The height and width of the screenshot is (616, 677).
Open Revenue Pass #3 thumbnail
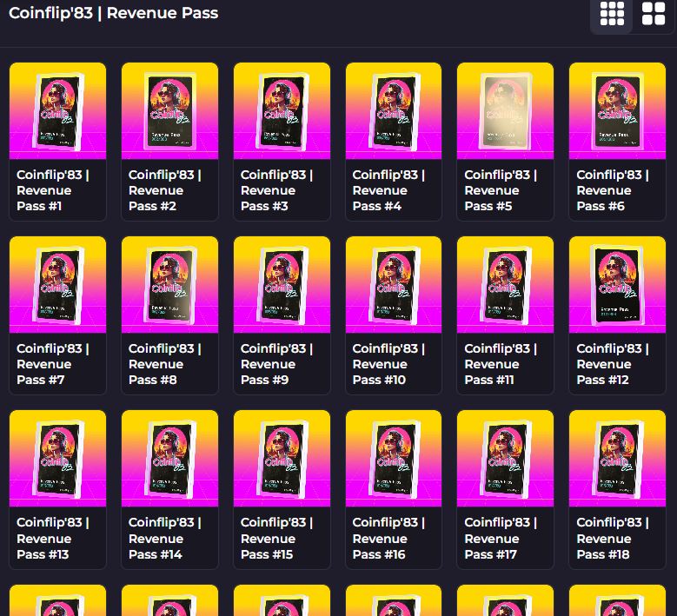282,111
